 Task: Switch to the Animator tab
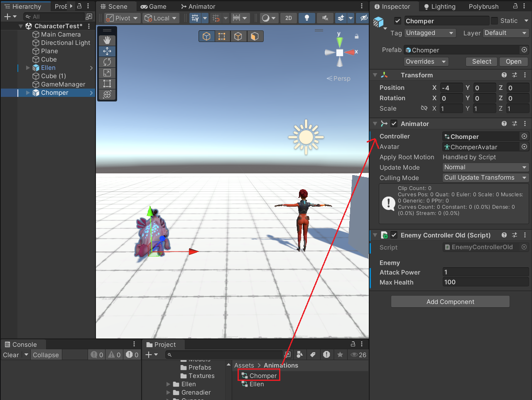[199, 7]
